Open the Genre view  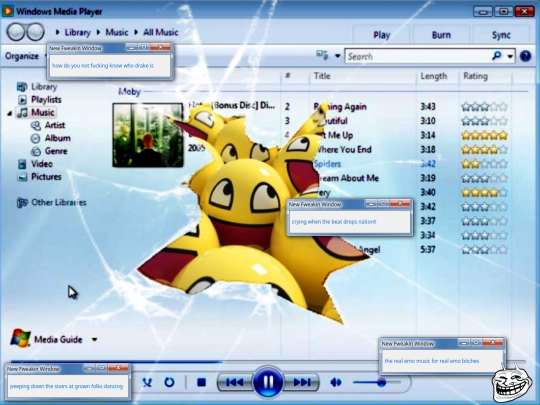tap(56, 151)
